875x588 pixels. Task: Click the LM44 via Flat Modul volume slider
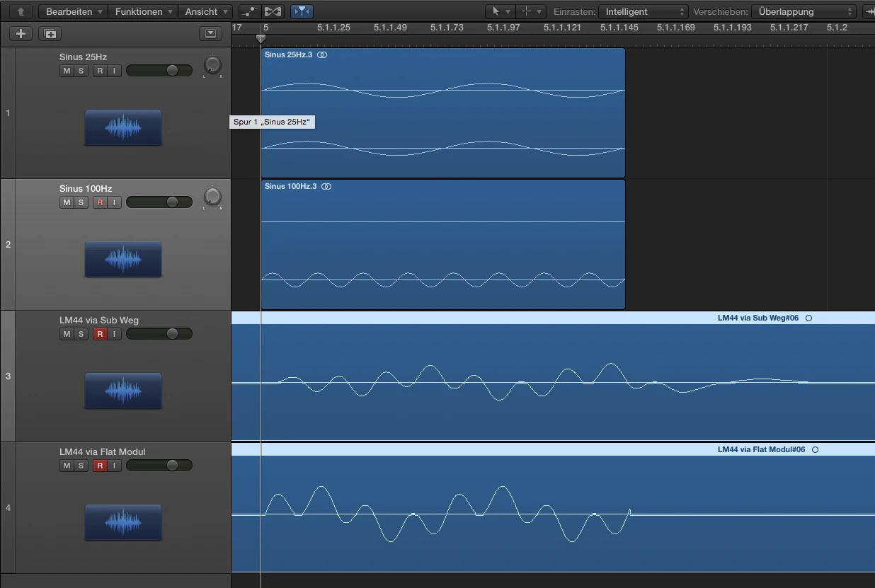pos(159,466)
